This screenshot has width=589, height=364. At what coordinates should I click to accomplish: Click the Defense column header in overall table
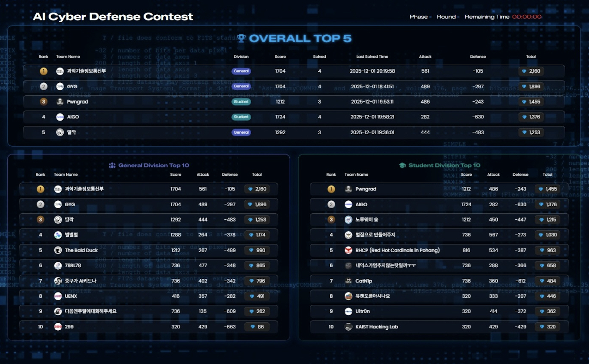[478, 57]
